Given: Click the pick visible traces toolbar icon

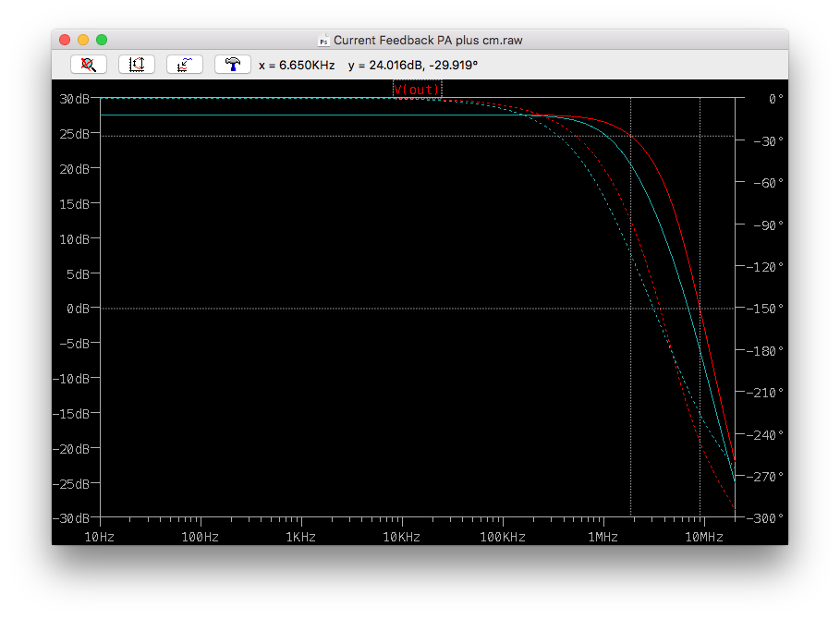Looking at the screenshot, I should click(184, 65).
